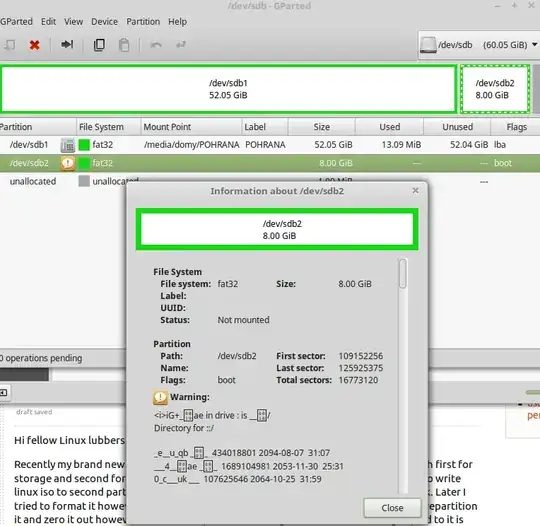Click the Paste partition toolbar icon

[x=124, y=45]
